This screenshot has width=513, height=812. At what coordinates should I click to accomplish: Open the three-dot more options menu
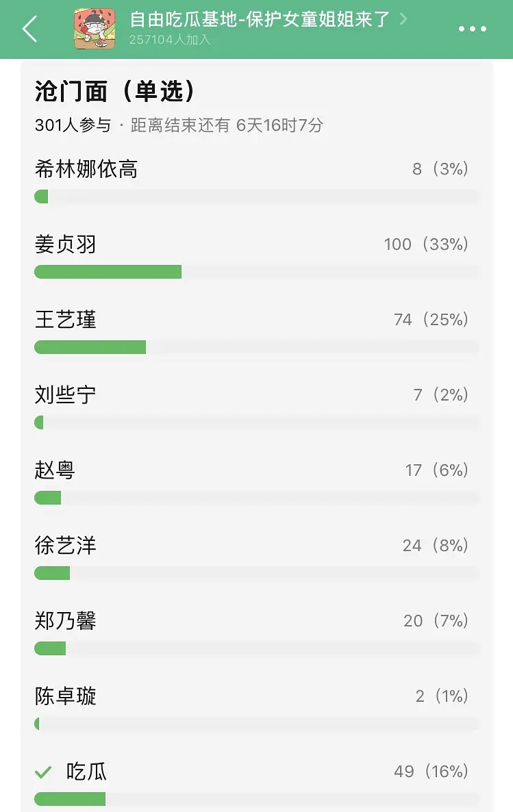click(472, 29)
